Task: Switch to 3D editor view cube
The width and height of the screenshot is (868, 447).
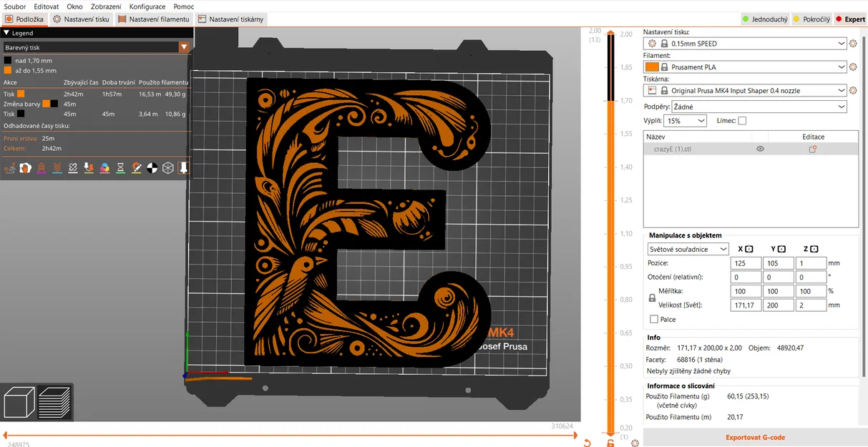Action: click(19, 403)
